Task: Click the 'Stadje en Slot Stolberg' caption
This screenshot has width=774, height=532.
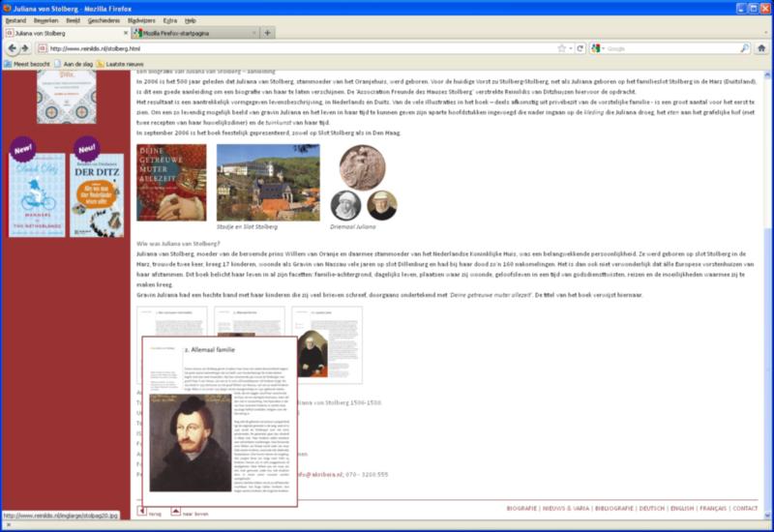Action: 247,227
